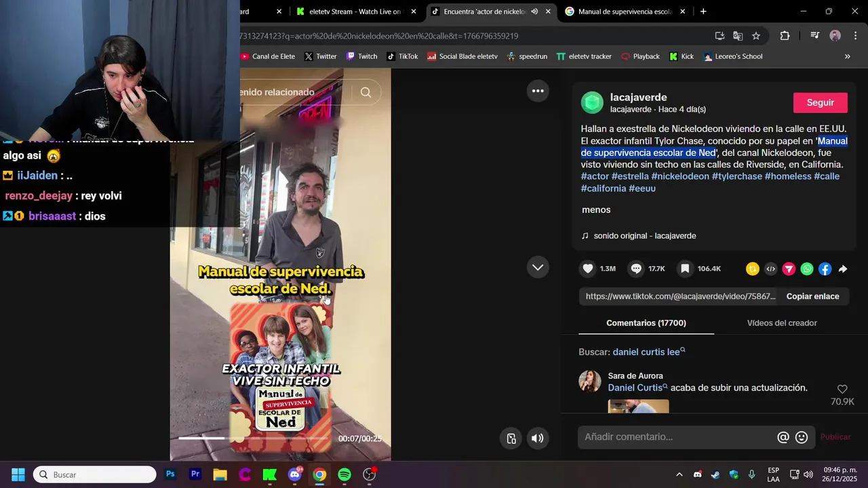Image resolution: width=868 pixels, height=488 pixels.
Task: Click the Copiar enlace button
Action: click(x=812, y=296)
